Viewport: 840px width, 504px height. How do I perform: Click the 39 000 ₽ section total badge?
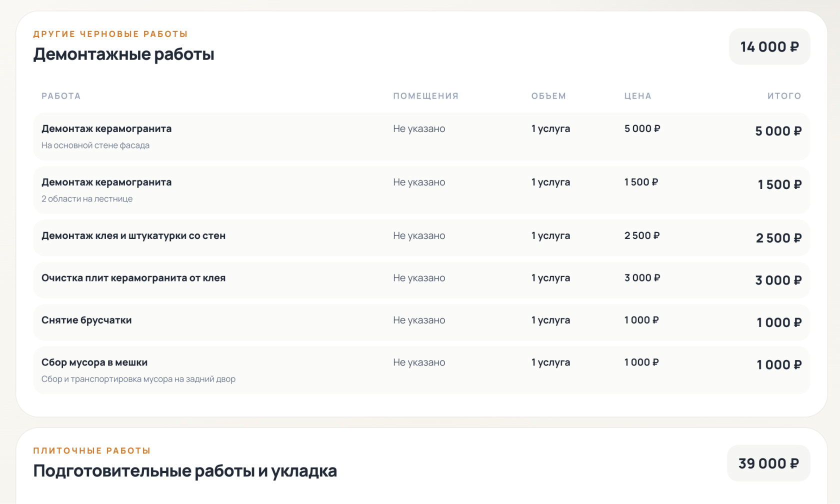click(x=768, y=463)
